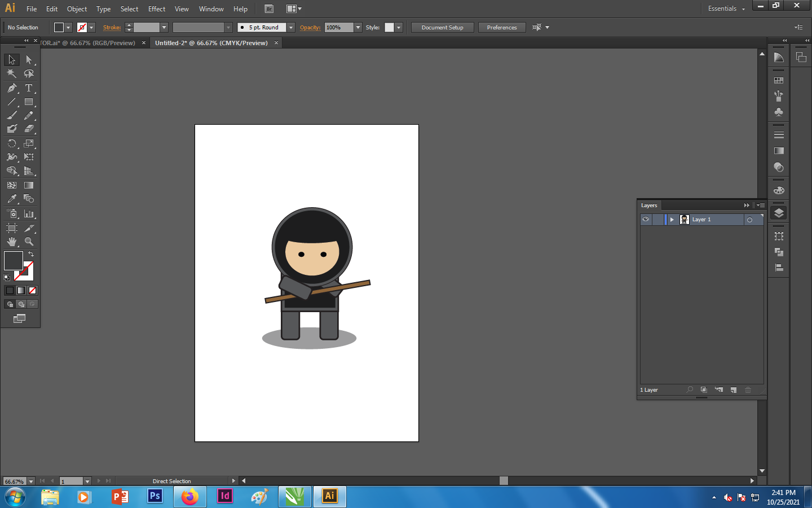Image resolution: width=812 pixels, height=508 pixels.
Task: Set fill to None in toolbox
Action: 32,290
